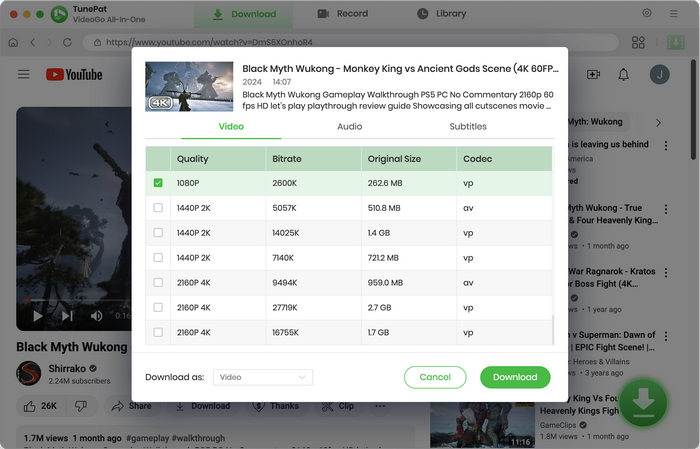This screenshot has width=700, height=449.
Task: Open the Download tab in TunePat
Action: coord(244,14)
